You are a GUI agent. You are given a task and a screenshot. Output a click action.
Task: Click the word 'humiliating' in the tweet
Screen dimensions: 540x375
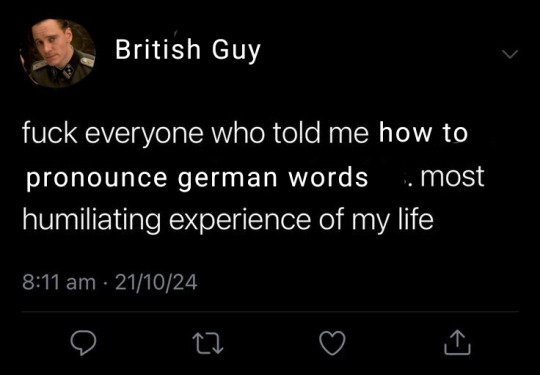point(92,221)
